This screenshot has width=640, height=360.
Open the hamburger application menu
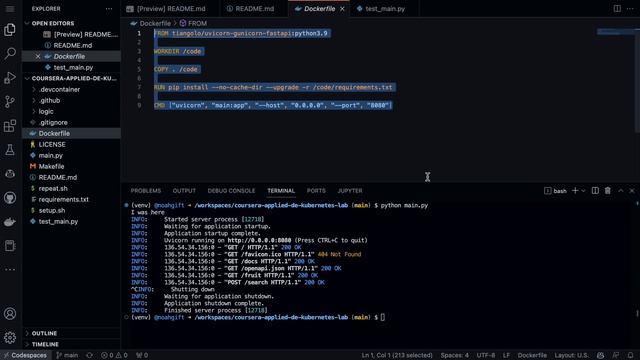tap(10, 9)
